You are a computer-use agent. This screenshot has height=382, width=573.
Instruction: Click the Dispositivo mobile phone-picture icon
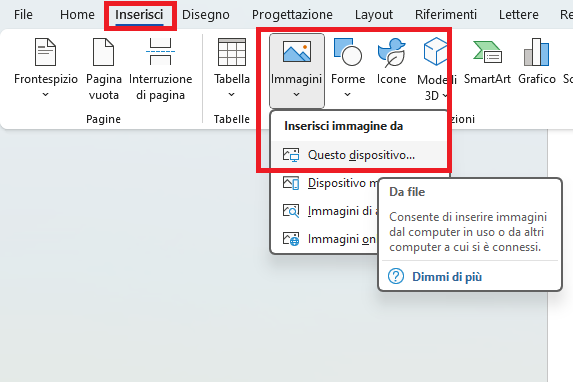pyautogui.click(x=291, y=183)
